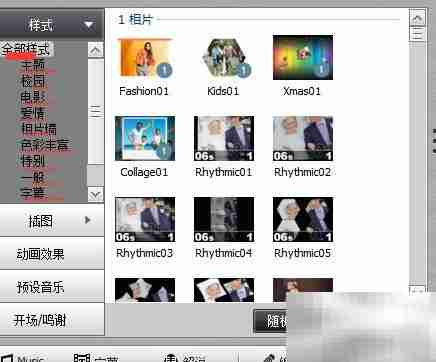436x362 pixels.
Task: Click the Collage01 name label
Action: click(144, 172)
